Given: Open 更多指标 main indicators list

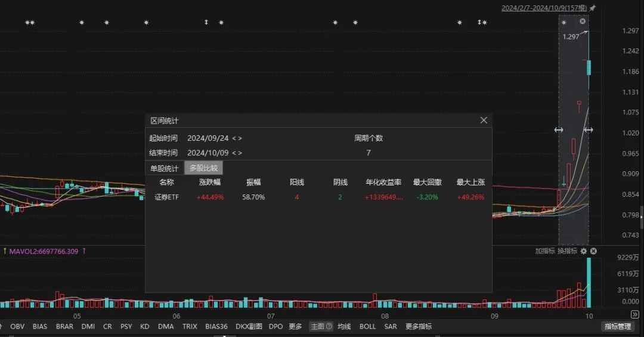Looking at the screenshot, I should click(x=419, y=326).
